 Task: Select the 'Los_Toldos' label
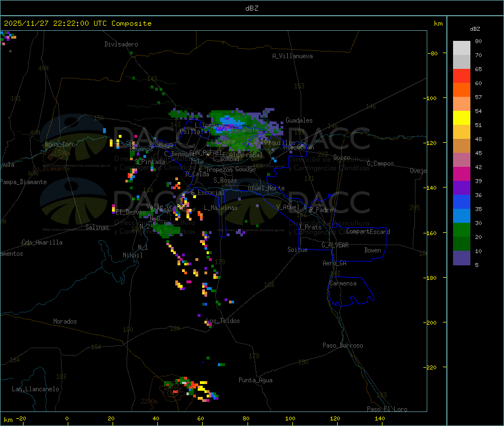(223, 321)
